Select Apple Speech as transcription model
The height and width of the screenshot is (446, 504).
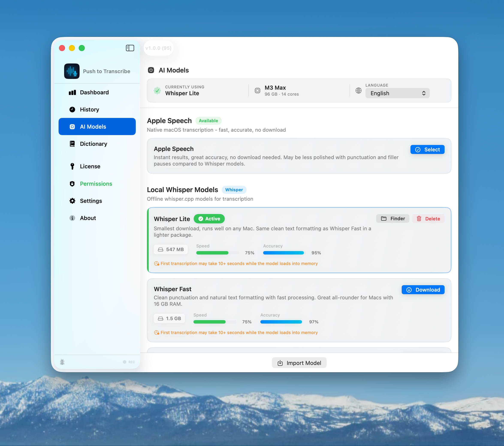click(427, 149)
